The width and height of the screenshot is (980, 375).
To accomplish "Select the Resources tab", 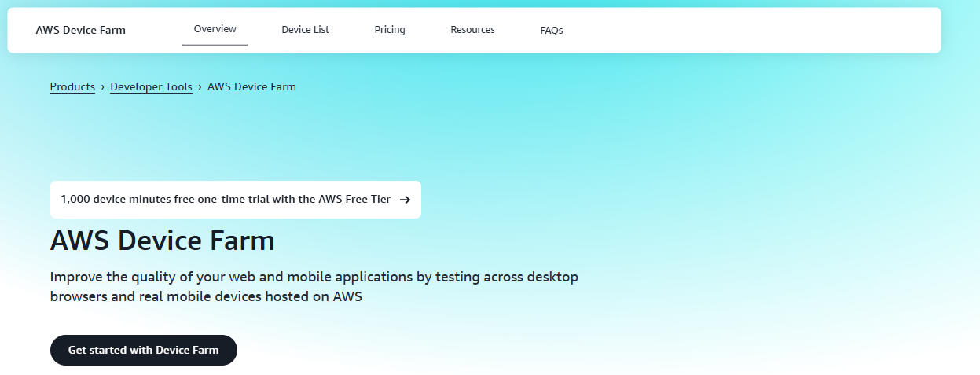I will tap(472, 30).
